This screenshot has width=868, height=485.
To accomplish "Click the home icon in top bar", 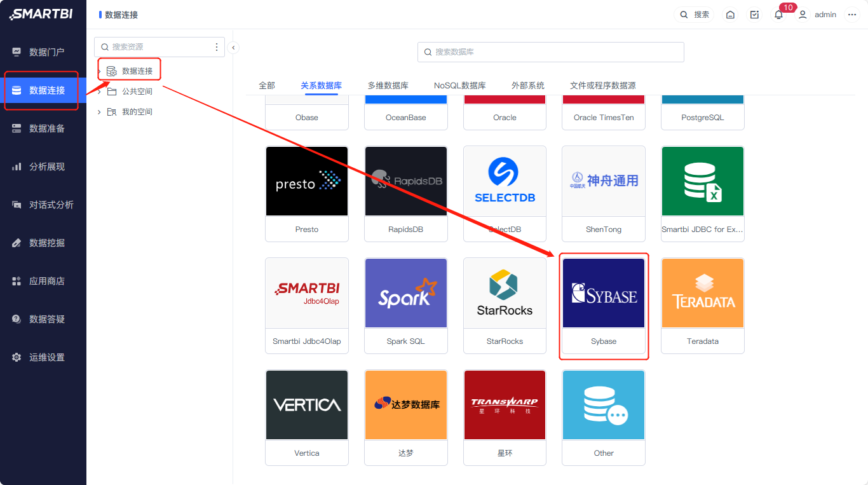I will coord(730,15).
